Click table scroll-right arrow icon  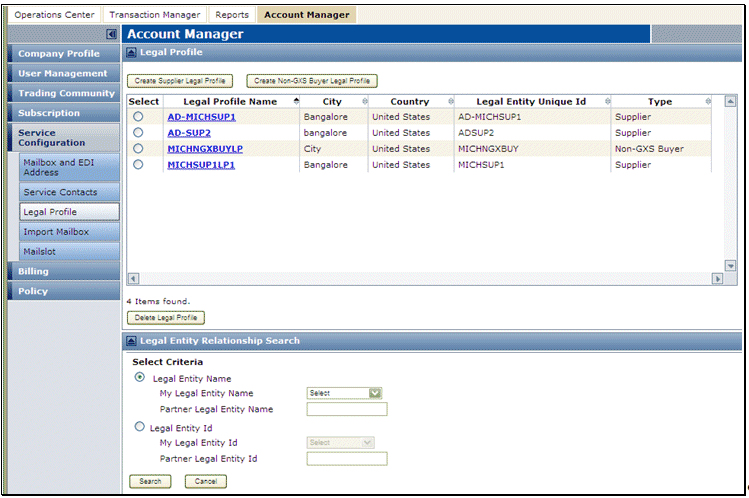coord(716,278)
